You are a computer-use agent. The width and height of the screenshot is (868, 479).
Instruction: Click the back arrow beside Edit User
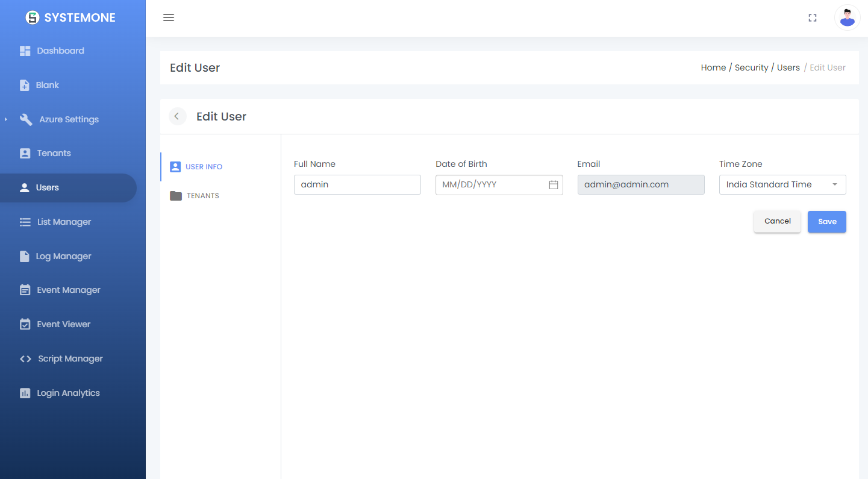[x=177, y=116]
